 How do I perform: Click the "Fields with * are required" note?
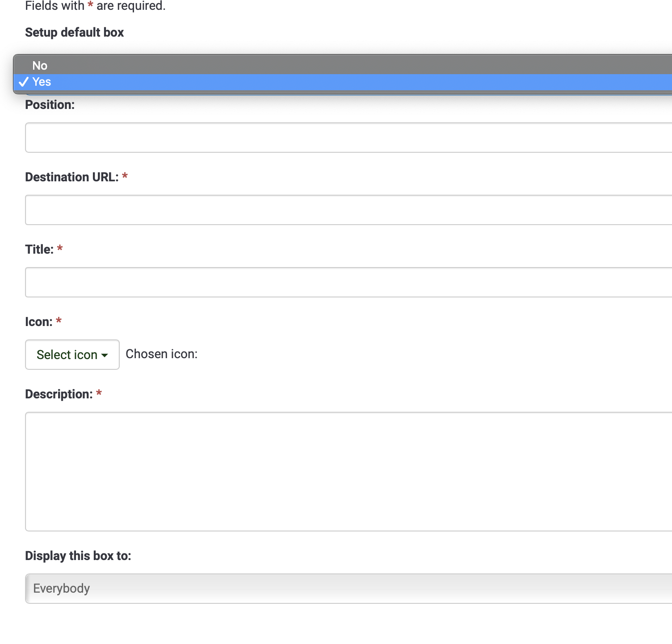click(95, 6)
